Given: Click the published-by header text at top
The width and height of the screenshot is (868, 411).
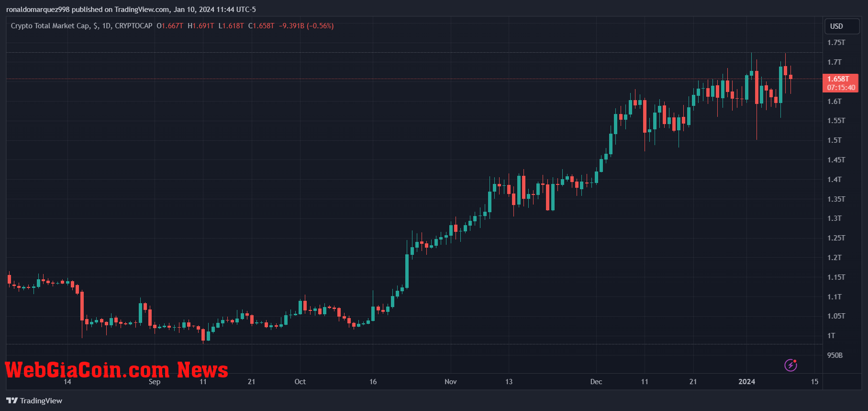Looking at the screenshot, I should pyautogui.click(x=131, y=10).
